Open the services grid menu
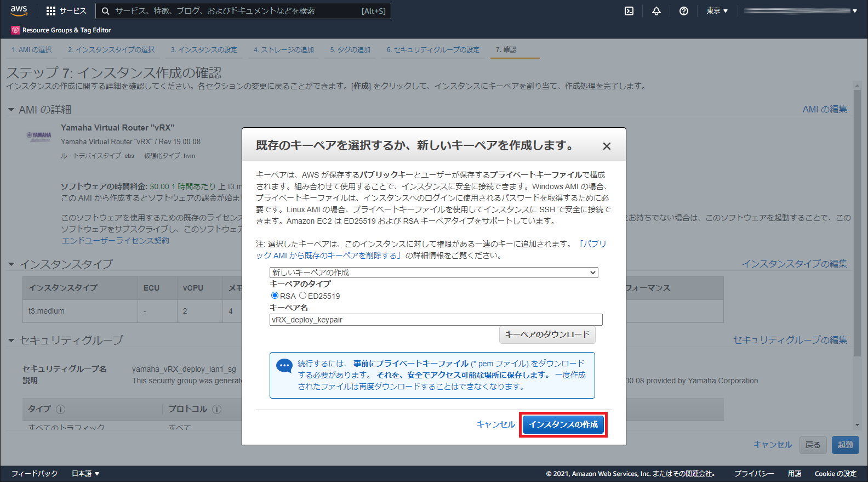 click(51, 11)
